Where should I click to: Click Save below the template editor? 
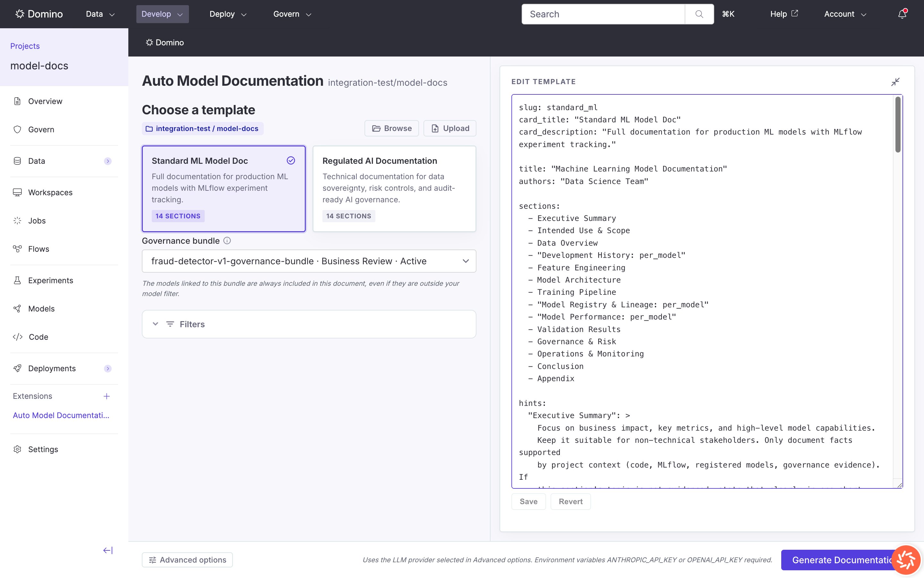point(528,502)
